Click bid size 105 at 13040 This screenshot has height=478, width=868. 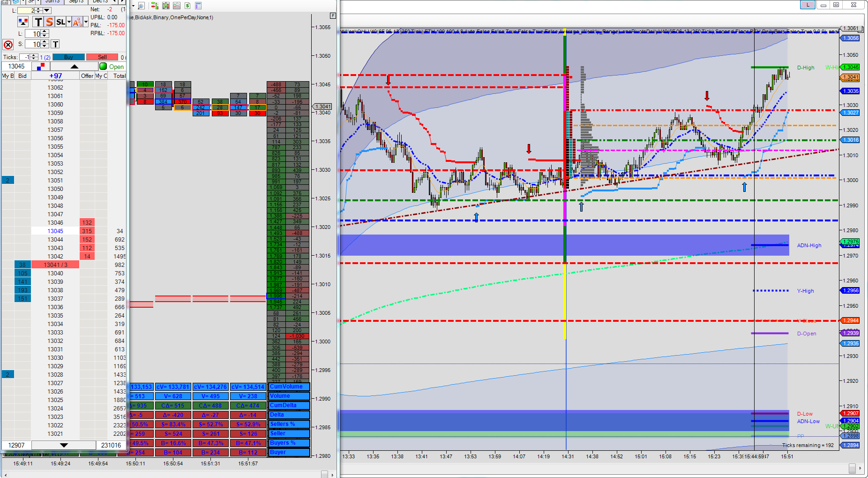pos(22,273)
